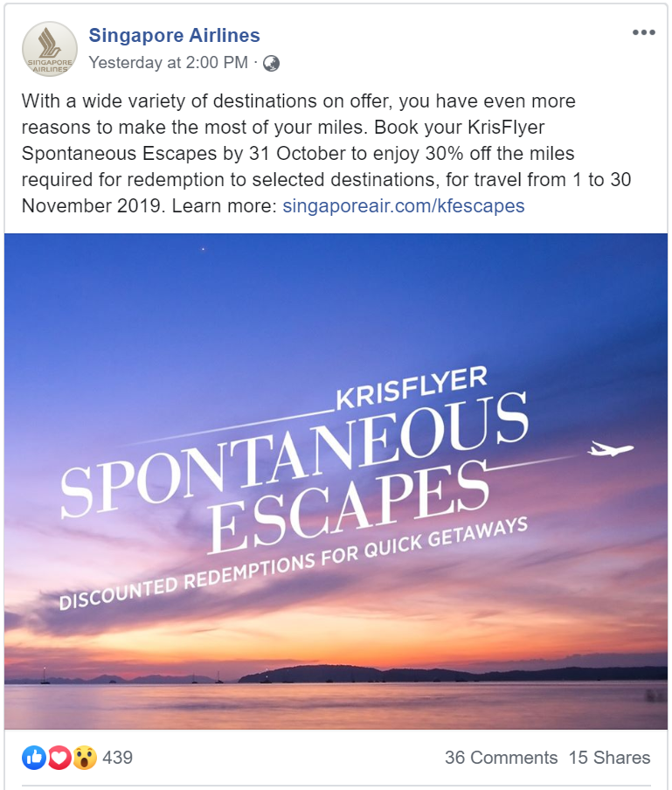This screenshot has height=790, width=672.
Task: Click the KRISFLYER heading in the image
Action: coord(412,388)
